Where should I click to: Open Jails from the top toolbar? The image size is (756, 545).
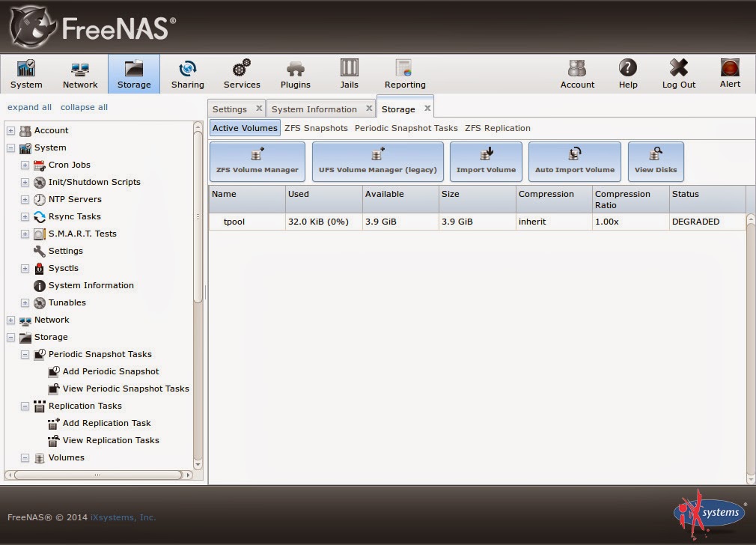tap(349, 74)
